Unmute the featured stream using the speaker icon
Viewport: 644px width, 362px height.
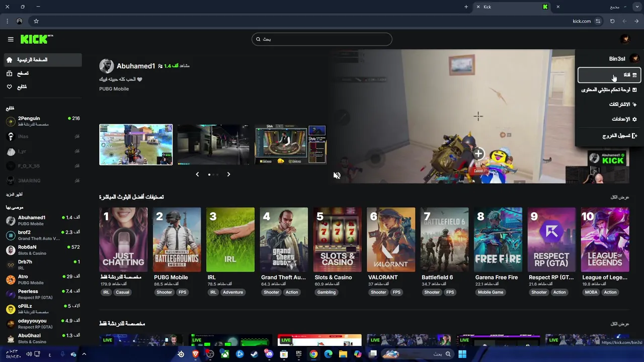click(x=337, y=175)
